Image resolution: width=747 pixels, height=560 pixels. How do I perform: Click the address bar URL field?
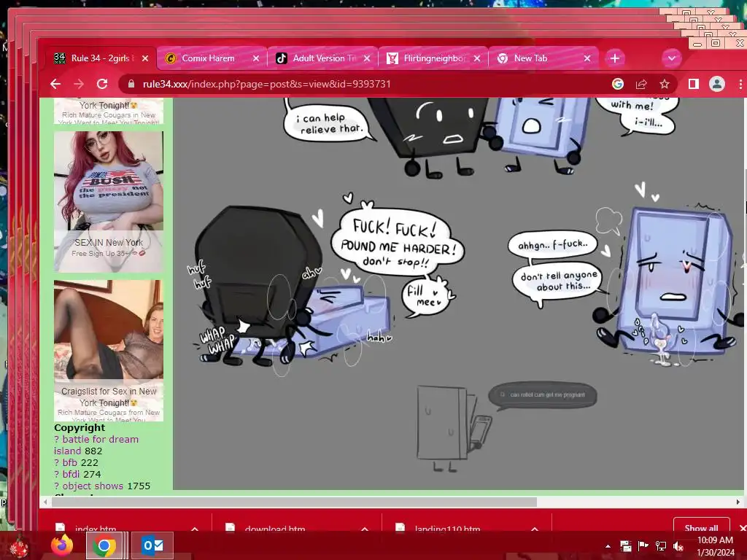(x=267, y=85)
